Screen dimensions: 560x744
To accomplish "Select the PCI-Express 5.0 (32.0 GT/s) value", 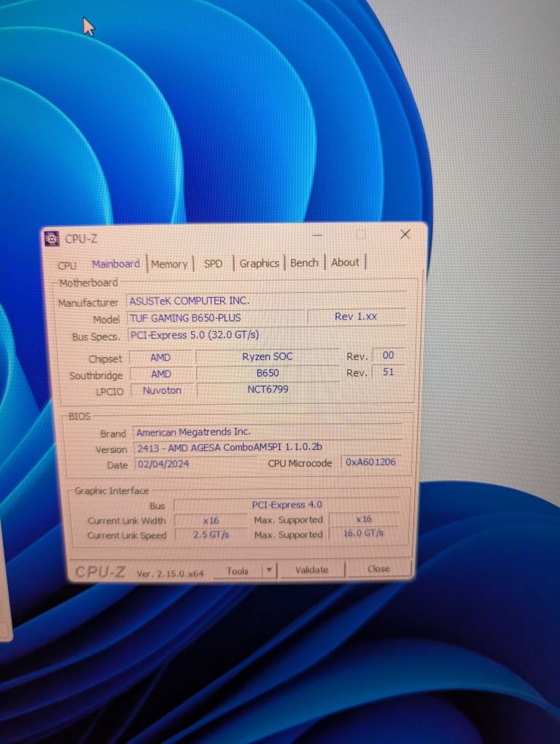I will pos(267,335).
